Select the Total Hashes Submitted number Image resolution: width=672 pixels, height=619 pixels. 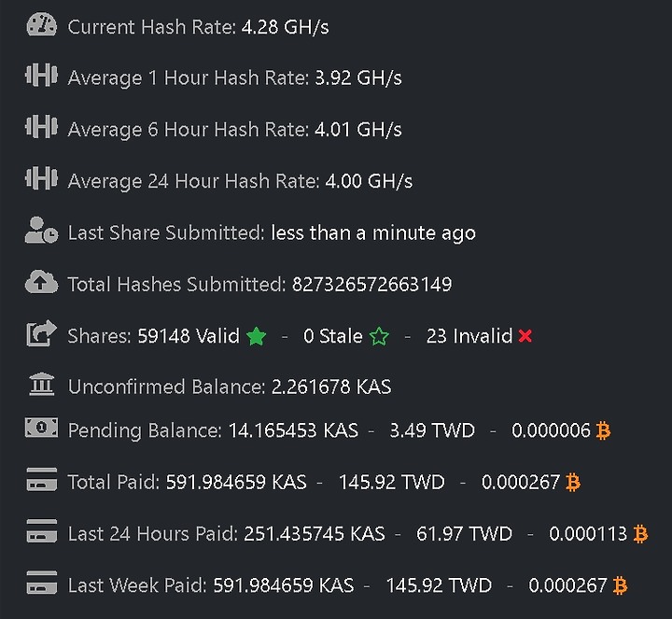(x=372, y=284)
